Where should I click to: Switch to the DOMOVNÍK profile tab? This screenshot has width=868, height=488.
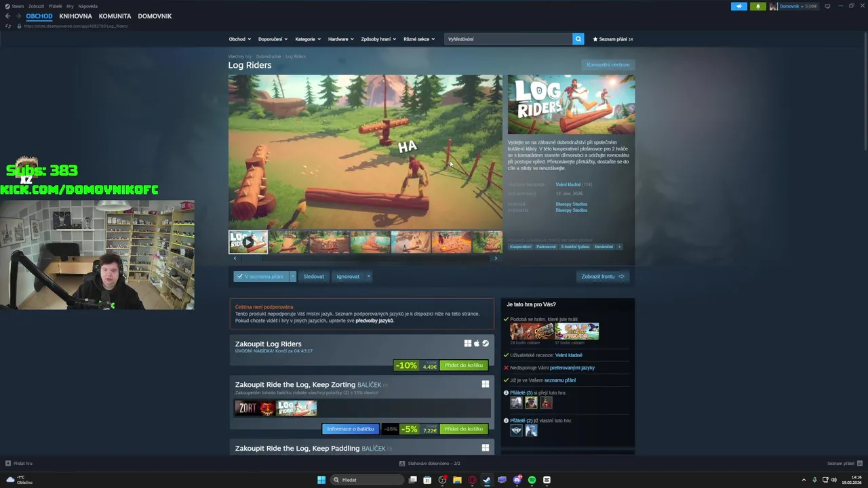[x=155, y=16]
